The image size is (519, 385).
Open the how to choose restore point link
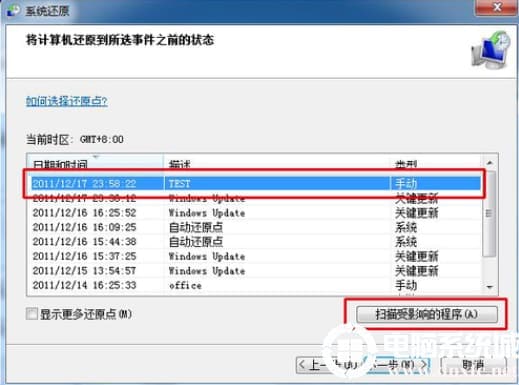pyautogui.click(x=67, y=101)
